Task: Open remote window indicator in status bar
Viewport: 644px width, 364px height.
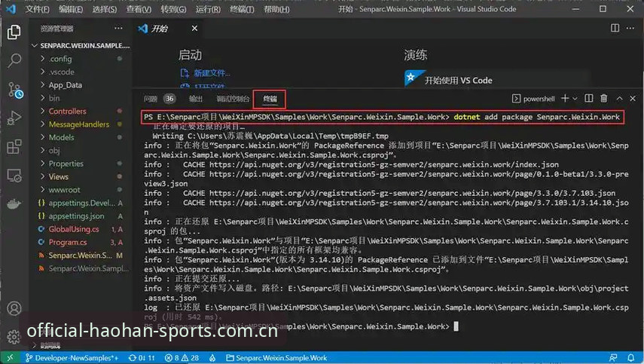Action: pos(10,358)
